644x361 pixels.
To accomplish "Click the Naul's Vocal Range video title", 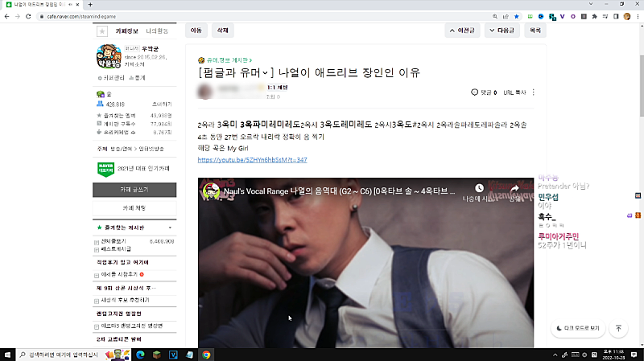I will (x=339, y=191).
